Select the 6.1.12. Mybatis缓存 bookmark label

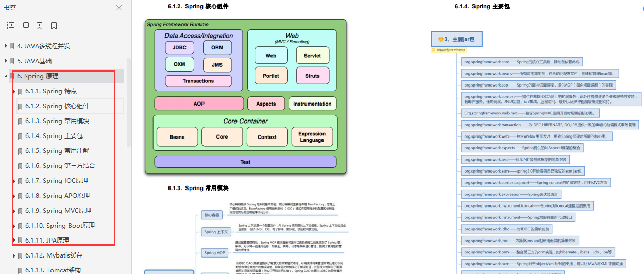click(x=54, y=255)
